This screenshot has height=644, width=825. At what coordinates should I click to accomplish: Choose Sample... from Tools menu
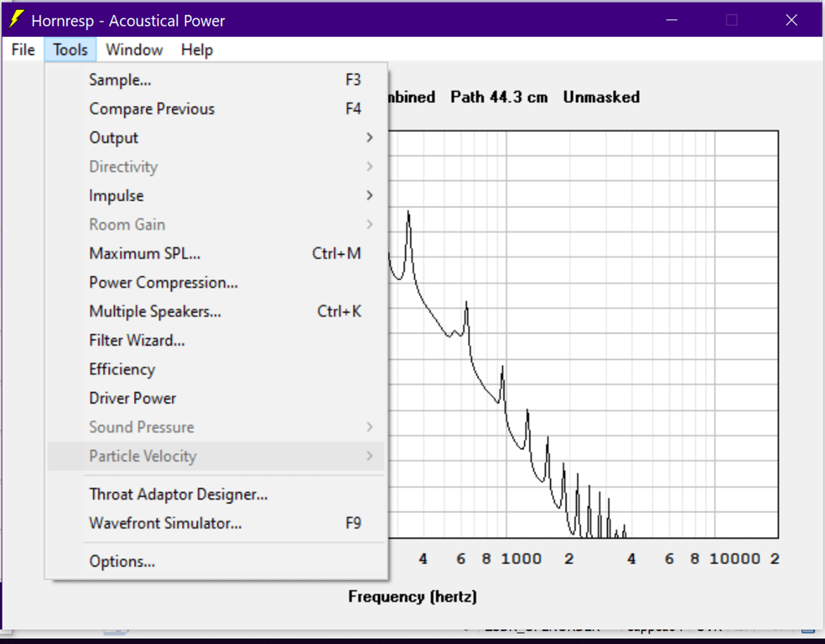pyautogui.click(x=216, y=80)
